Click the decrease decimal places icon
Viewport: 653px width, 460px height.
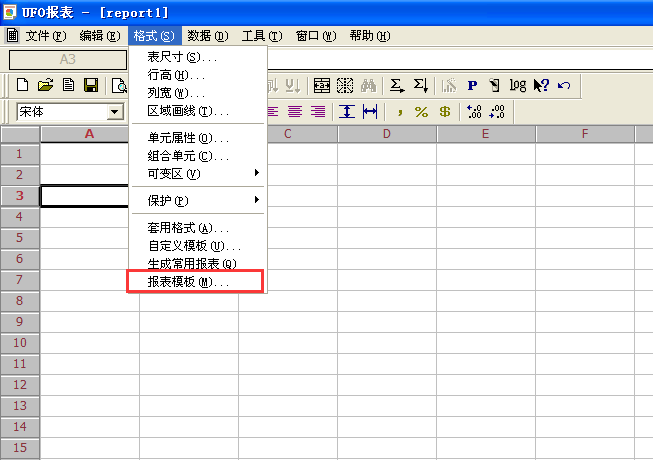tap(497, 112)
